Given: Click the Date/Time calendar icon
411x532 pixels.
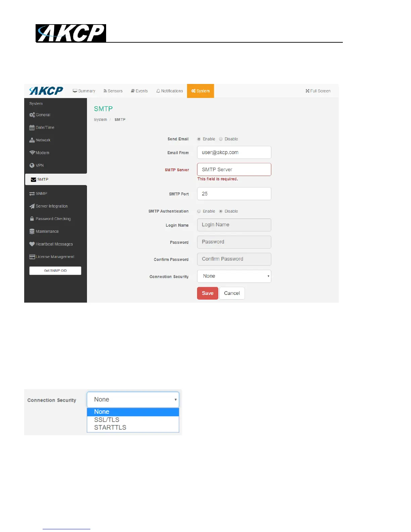Looking at the screenshot, I should pos(32,128).
